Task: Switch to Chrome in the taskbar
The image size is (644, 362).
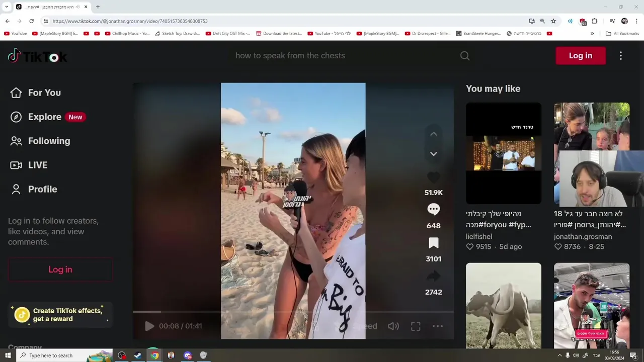Action: (x=154, y=355)
